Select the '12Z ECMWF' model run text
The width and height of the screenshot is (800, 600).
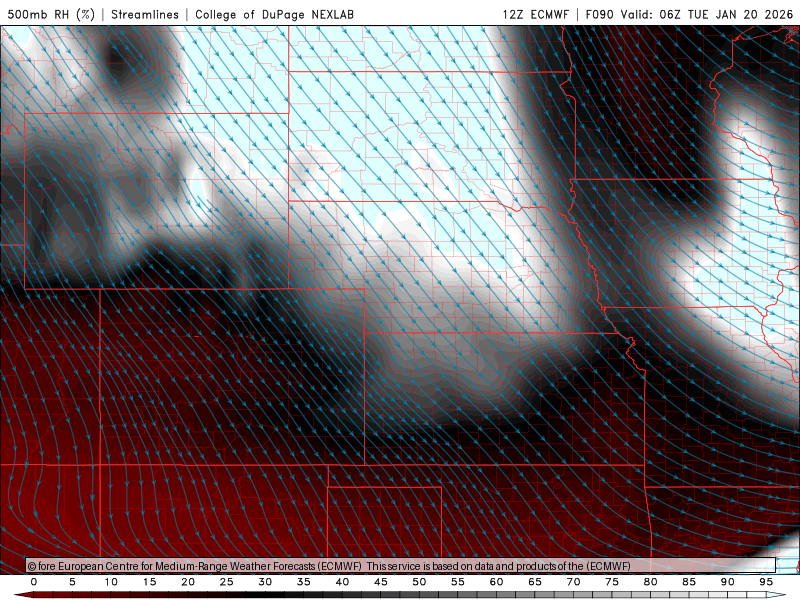pyautogui.click(x=535, y=14)
